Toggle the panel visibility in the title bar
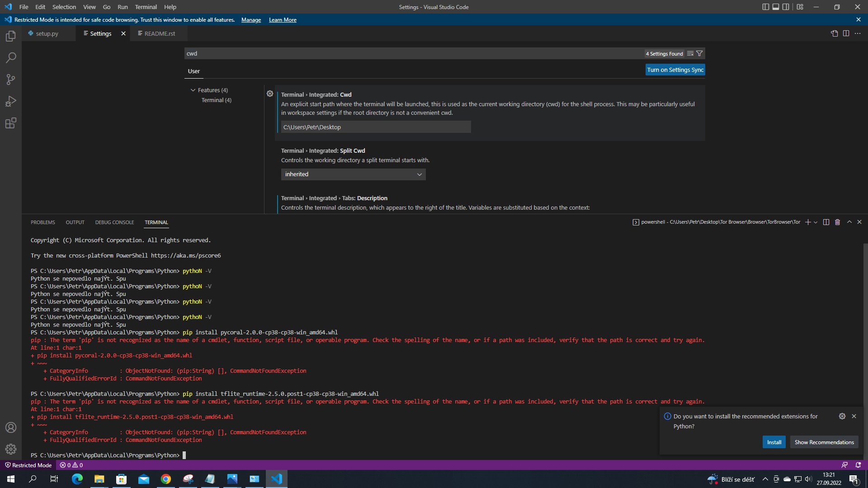868x488 pixels. (x=776, y=7)
